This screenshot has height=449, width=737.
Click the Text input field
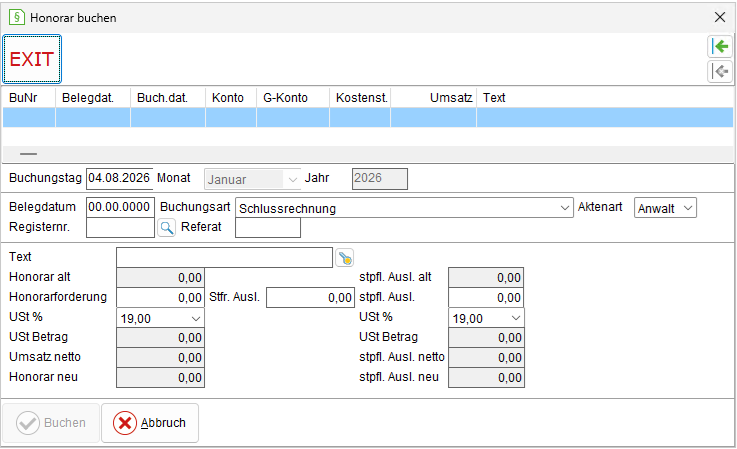pos(225,258)
